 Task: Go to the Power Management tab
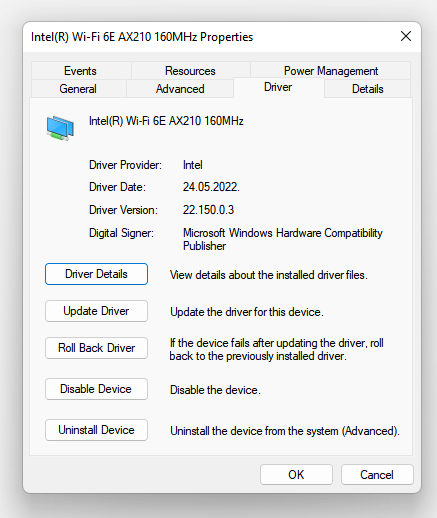click(x=331, y=71)
